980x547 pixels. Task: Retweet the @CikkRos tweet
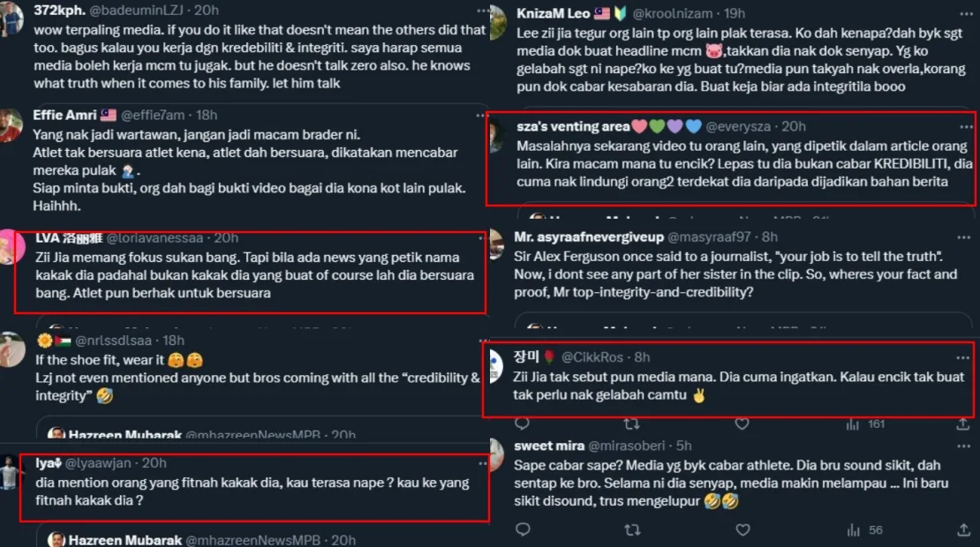tap(632, 423)
